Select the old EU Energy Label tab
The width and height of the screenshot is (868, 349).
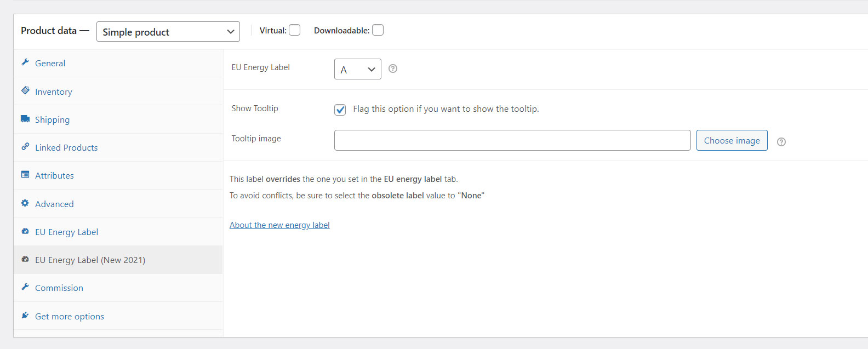click(x=66, y=232)
